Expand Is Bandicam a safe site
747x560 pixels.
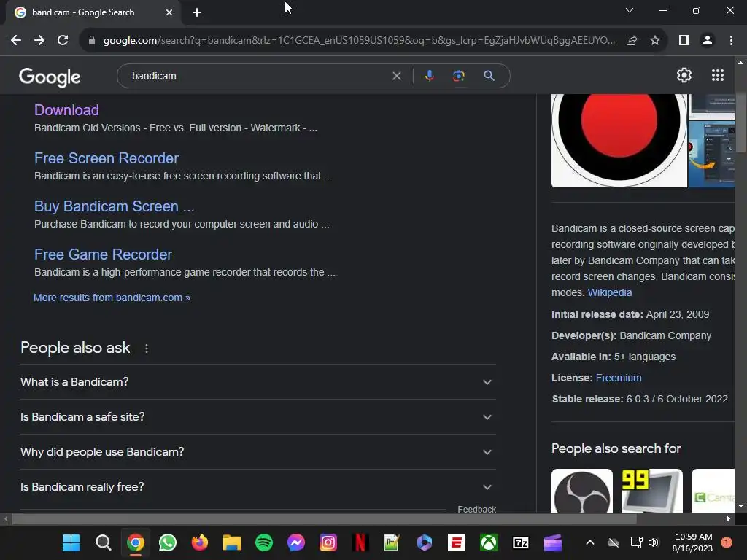point(258,416)
